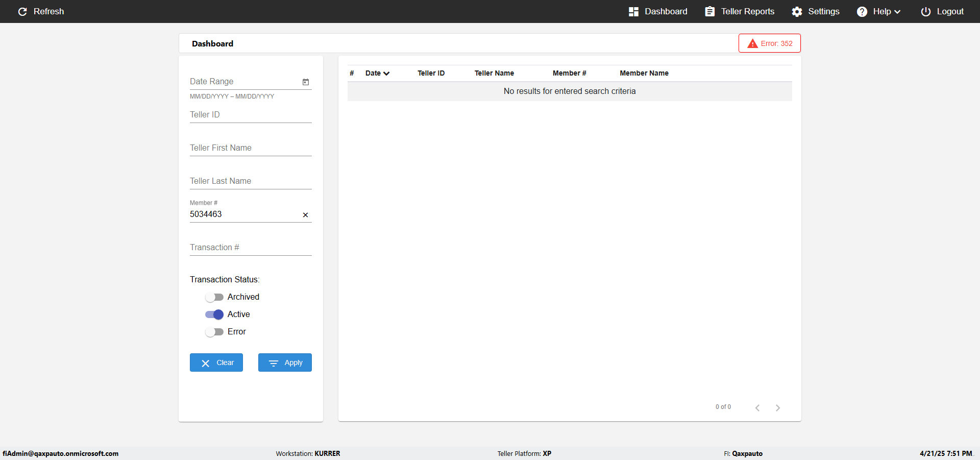This screenshot has width=980, height=460.
Task: Click the Teller ID column header
Action: click(431, 73)
